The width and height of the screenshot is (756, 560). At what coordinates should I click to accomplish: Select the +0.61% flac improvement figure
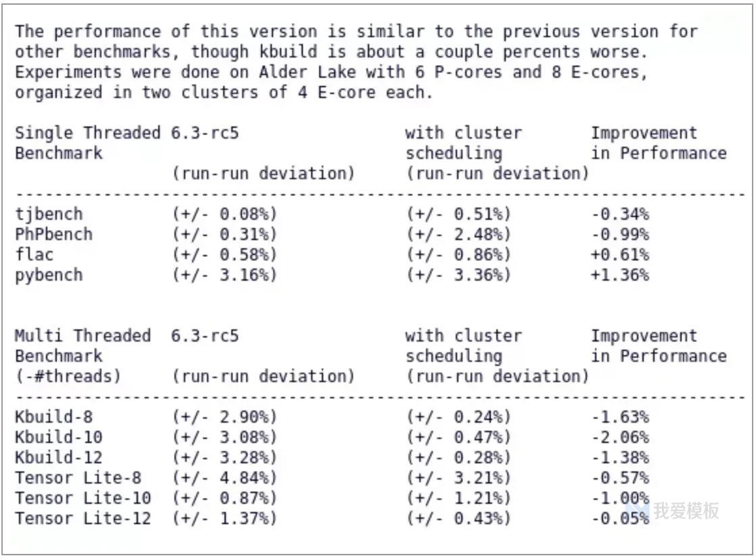(x=620, y=255)
